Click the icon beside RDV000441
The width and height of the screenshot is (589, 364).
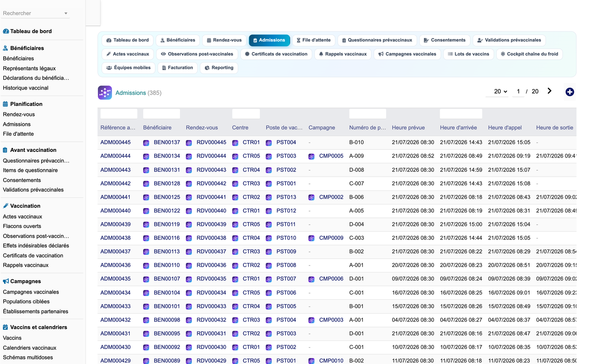click(189, 197)
